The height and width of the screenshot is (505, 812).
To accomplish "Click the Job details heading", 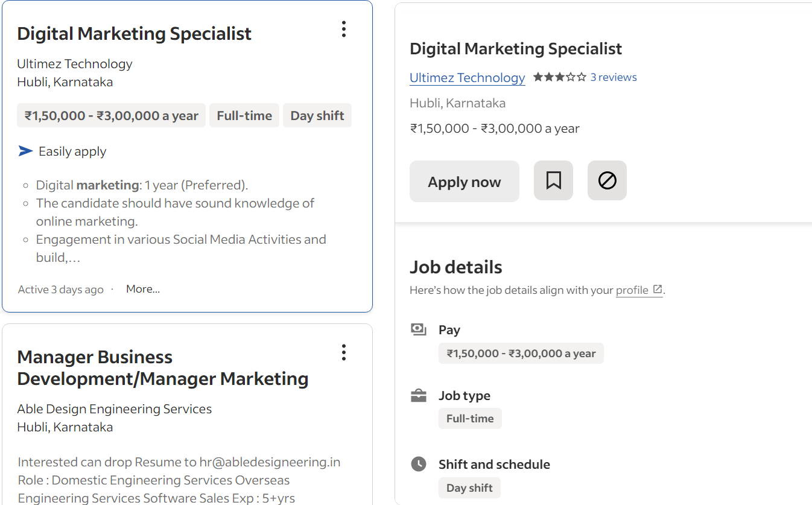I will (x=456, y=267).
